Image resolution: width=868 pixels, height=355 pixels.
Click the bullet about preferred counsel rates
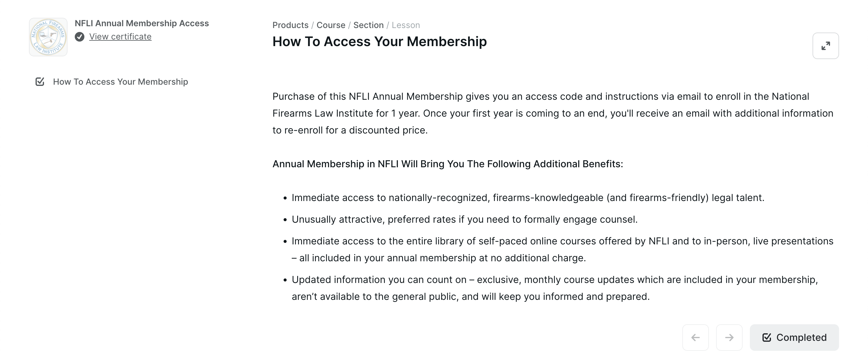[x=464, y=220]
